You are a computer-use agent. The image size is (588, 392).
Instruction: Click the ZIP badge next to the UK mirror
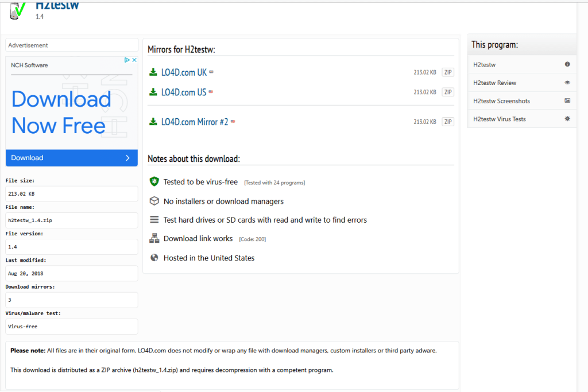(x=447, y=73)
